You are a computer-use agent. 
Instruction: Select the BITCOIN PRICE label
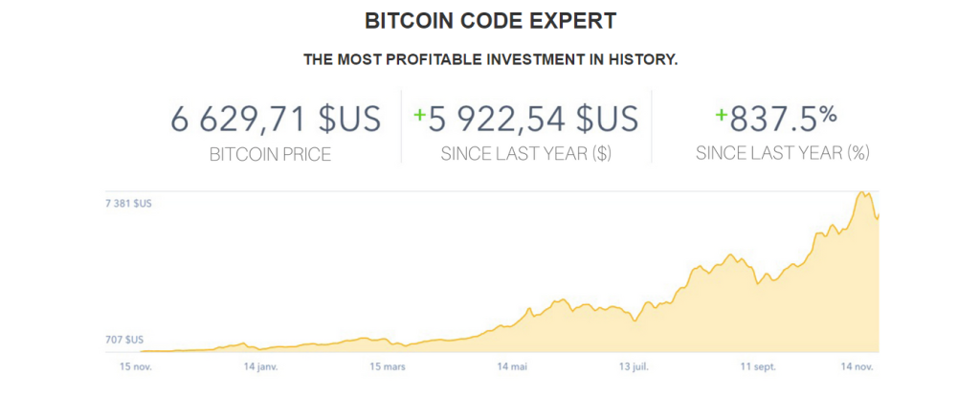pos(270,155)
